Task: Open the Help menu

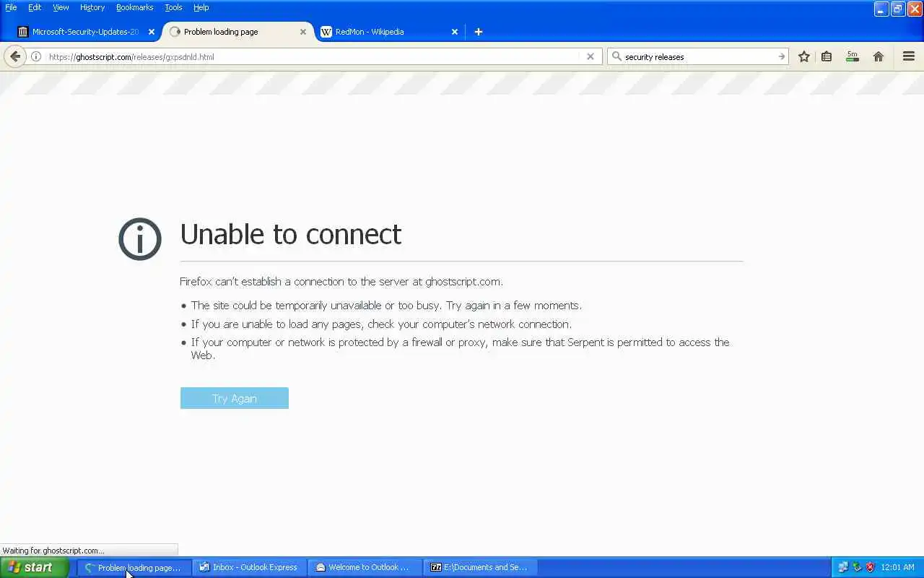Action: (x=201, y=7)
